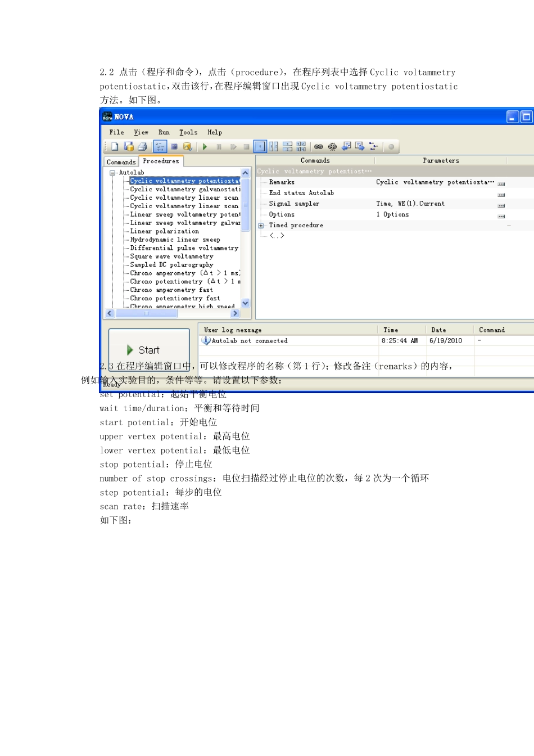
Task: Click the Signal sampler command row
Action: 294,204
